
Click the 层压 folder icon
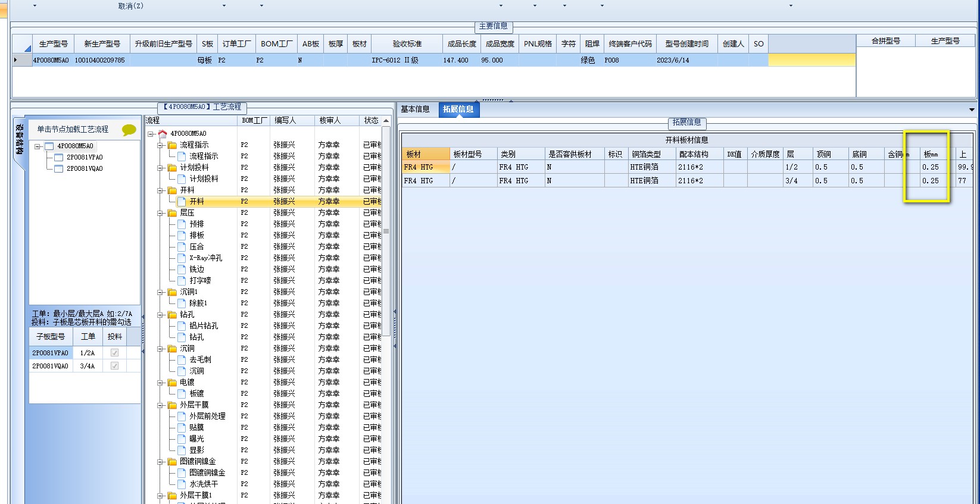point(172,213)
